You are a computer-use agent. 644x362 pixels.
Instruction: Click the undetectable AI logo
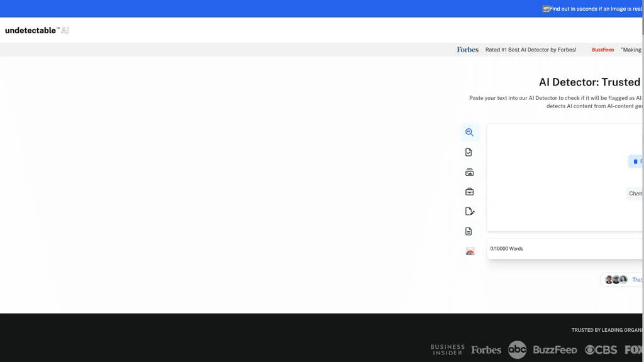(x=37, y=30)
